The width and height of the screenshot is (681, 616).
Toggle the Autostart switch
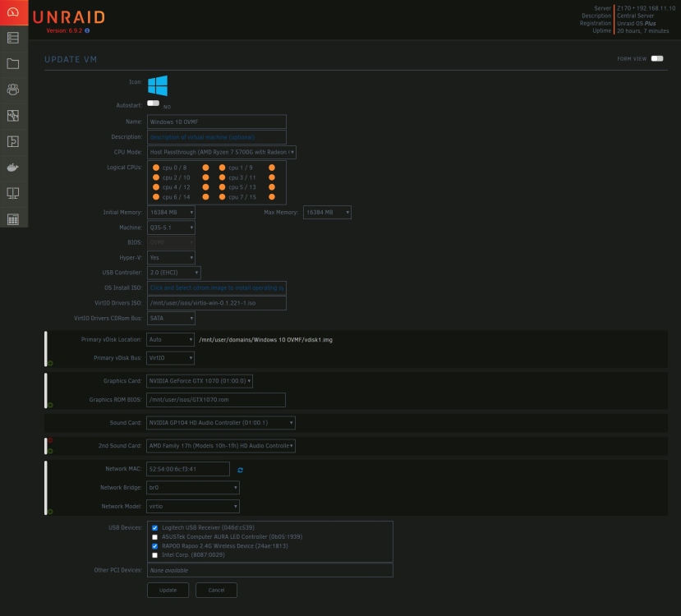click(x=154, y=103)
